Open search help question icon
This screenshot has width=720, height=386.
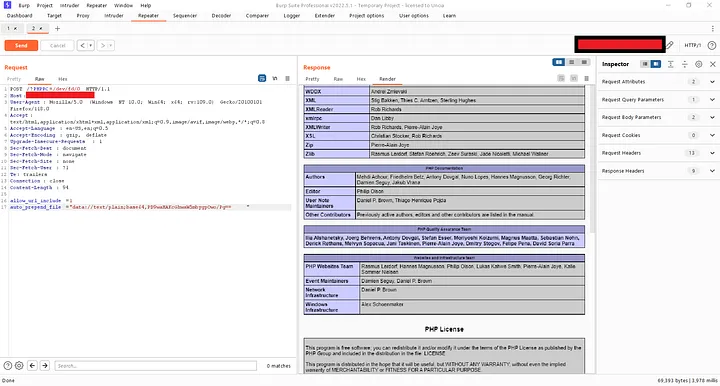click(8, 366)
